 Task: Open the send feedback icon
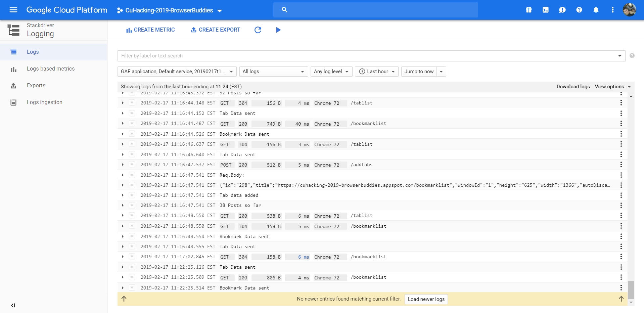[562, 10]
